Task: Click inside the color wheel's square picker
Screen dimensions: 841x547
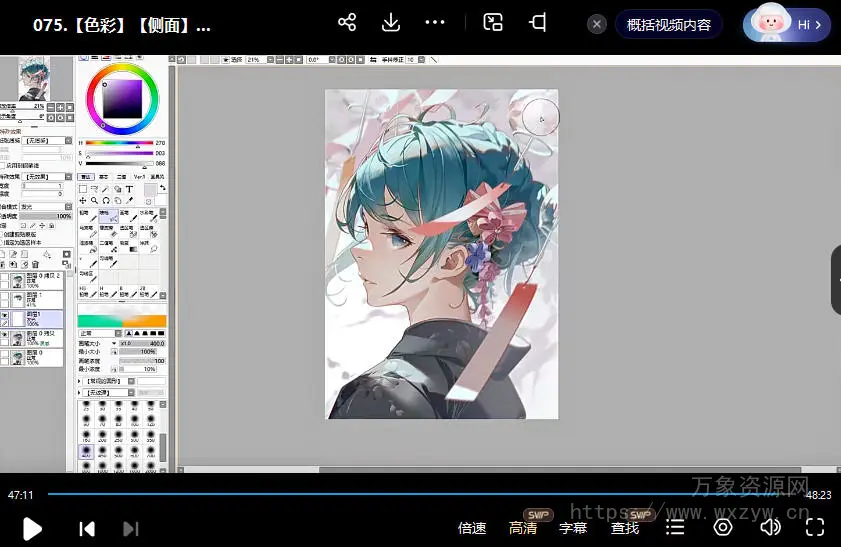Action: click(124, 99)
